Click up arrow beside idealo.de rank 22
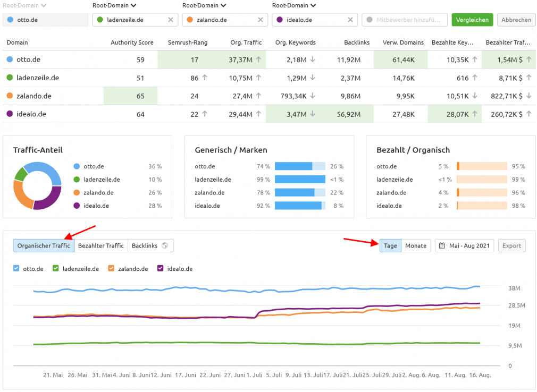 pyautogui.click(x=205, y=114)
